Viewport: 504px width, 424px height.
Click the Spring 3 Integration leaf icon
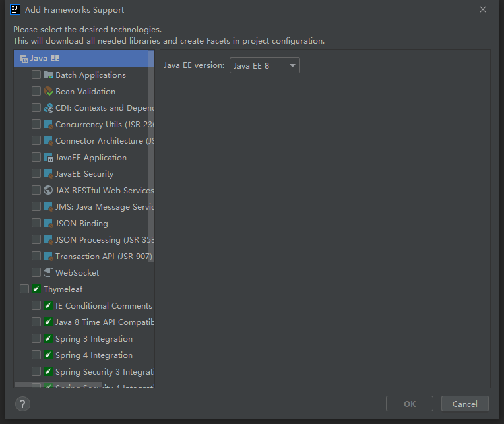point(48,338)
